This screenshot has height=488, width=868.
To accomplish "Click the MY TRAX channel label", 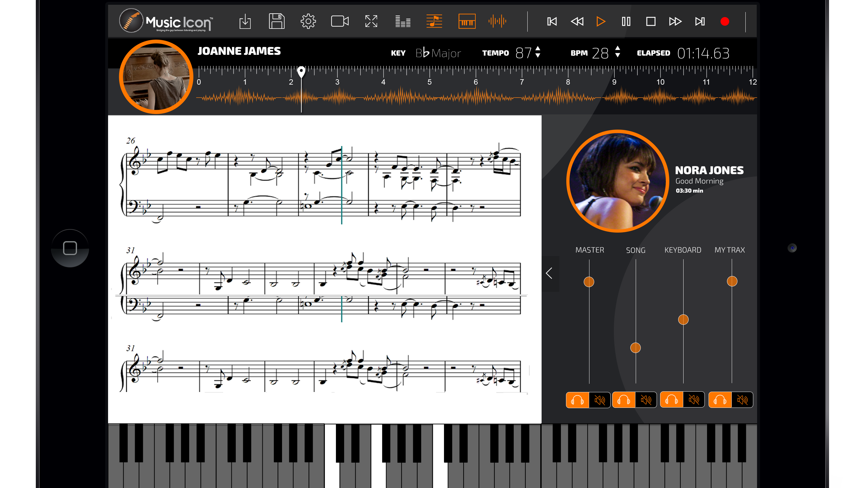I will point(730,250).
